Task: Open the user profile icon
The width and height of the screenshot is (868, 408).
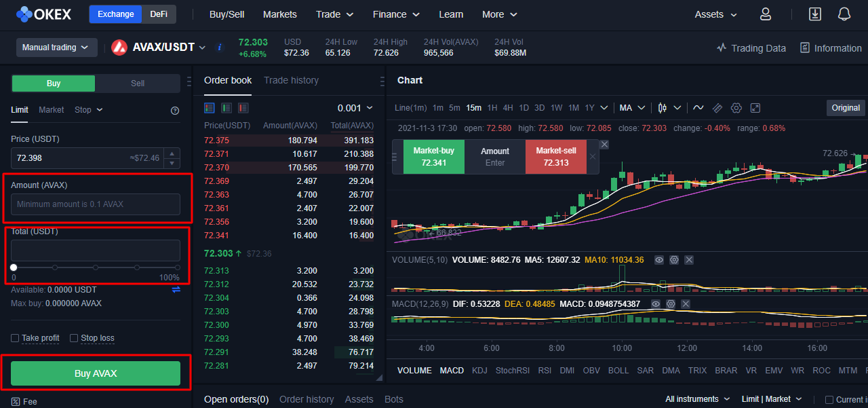Action: (x=766, y=14)
